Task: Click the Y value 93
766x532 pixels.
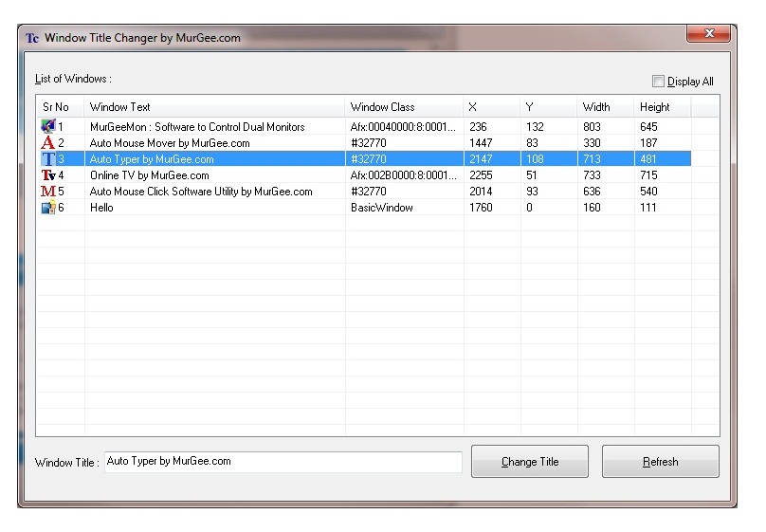Action: coord(532,192)
